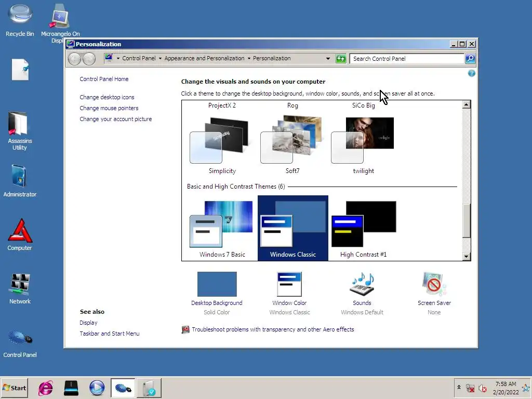The height and width of the screenshot is (399, 532).
Task: Open Taskbar and Start Menu link
Action: coord(110,334)
